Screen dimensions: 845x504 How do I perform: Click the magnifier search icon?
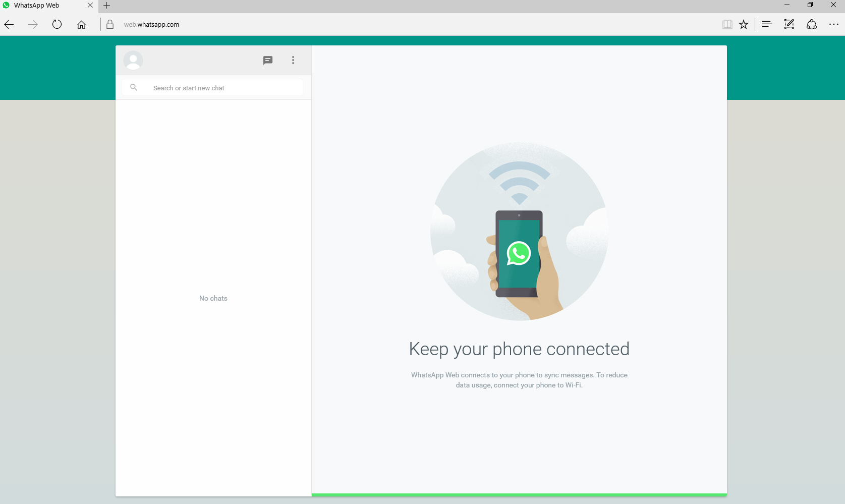click(134, 87)
